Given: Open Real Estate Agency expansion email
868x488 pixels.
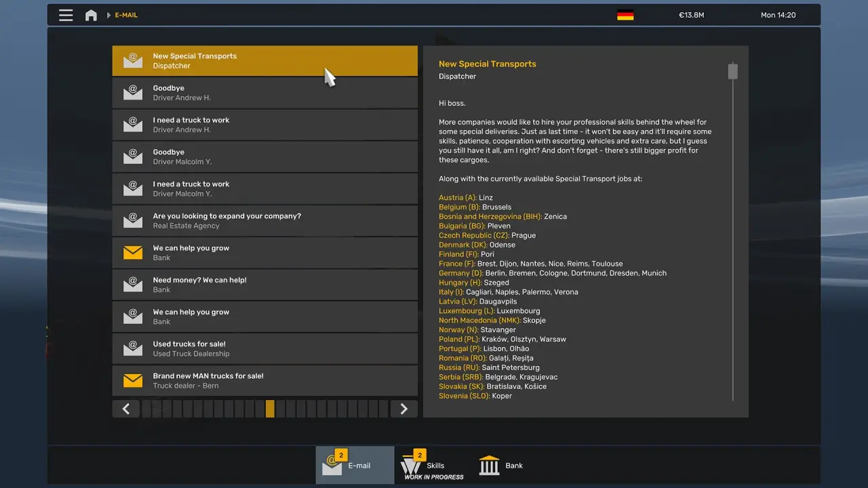Looking at the screenshot, I should (265, 221).
